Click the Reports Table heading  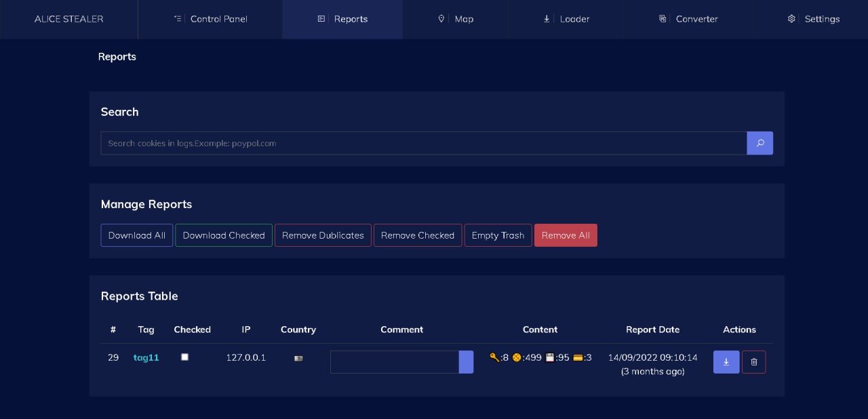click(x=139, y=296)
